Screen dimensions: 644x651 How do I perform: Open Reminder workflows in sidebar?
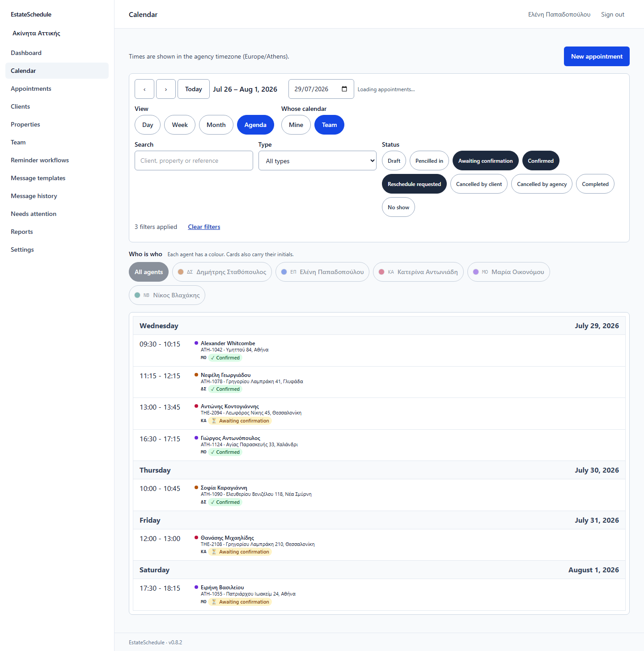57,160
